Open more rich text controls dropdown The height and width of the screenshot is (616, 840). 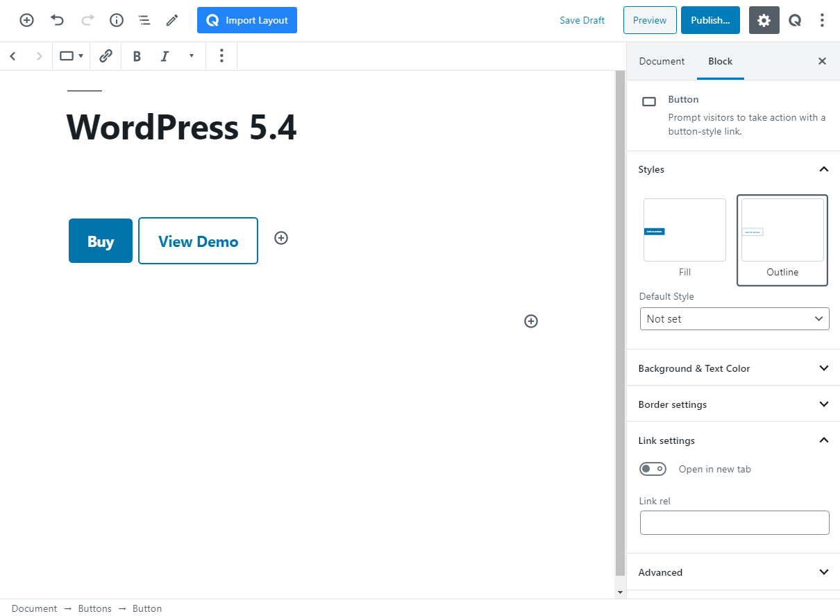click(192, 56)
